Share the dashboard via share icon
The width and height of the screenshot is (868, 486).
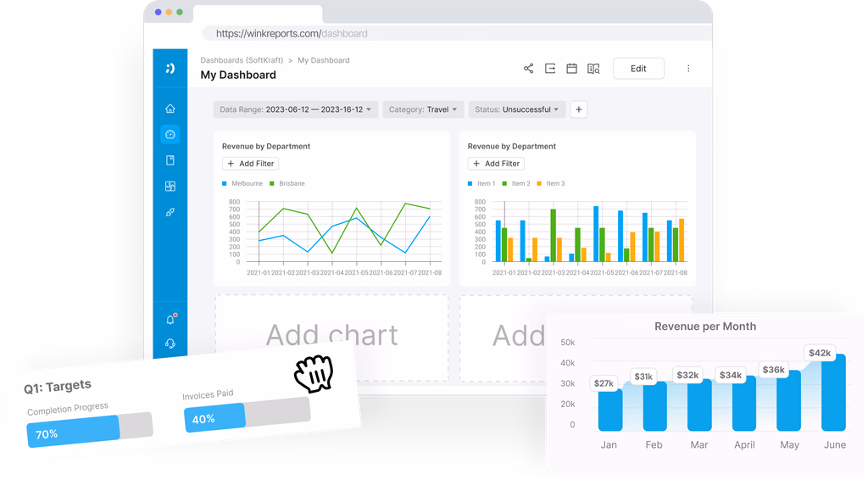528,69
